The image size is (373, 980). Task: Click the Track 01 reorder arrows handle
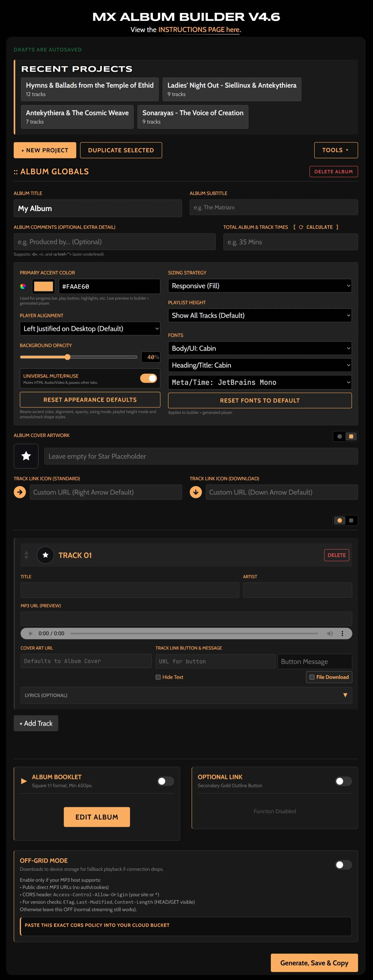(26, 555)
